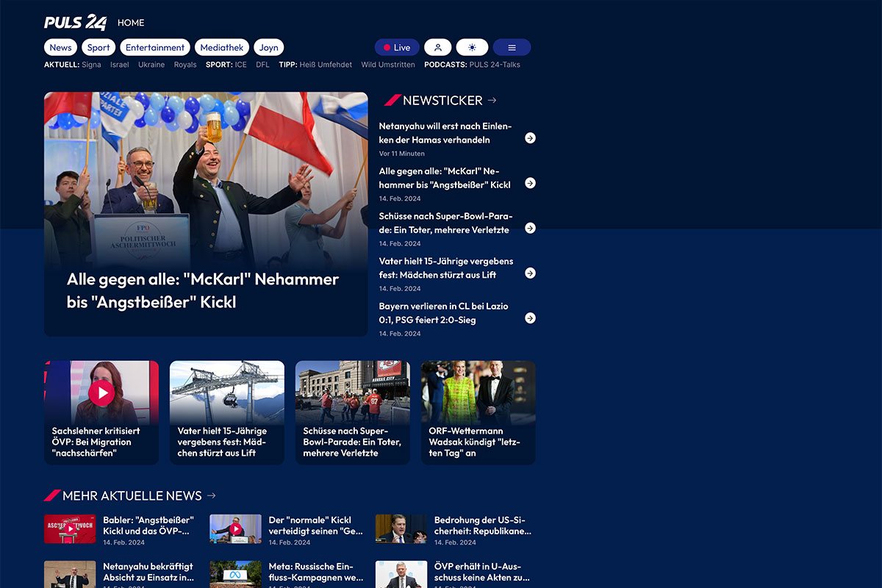The height and width of the screenshot is (588, 882).
Task: Open arrow for Vater hielt 15-Jährige newsticker item
Action: click(530, 273)
